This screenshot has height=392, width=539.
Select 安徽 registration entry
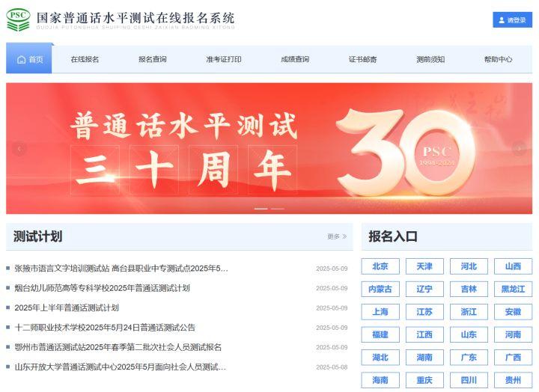click(x=514, y=312)
